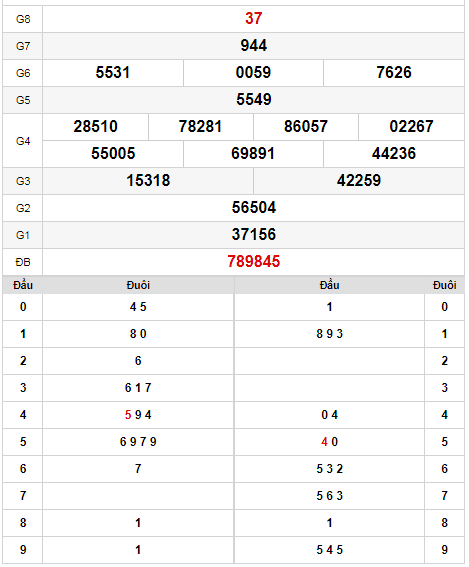Click G3 number 42259
This screenshot has width=469, height=567.
pyautogui.click(x=359, y=180)
